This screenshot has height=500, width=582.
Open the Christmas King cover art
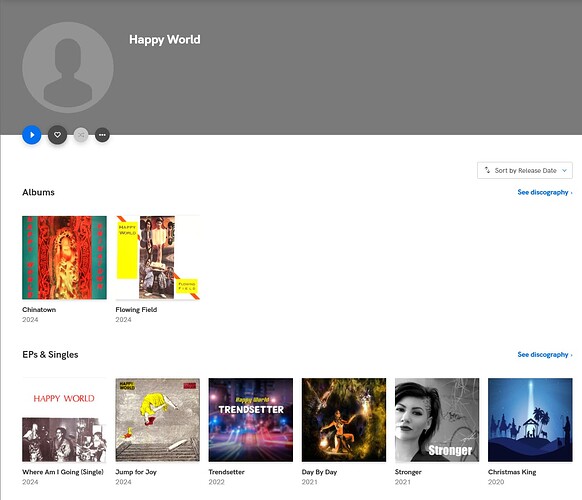[530, 420]
